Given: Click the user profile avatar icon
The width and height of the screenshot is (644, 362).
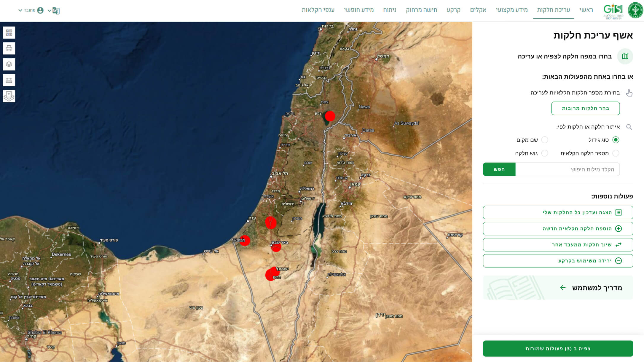Looking at the screenshot, I should pos(40,10).
